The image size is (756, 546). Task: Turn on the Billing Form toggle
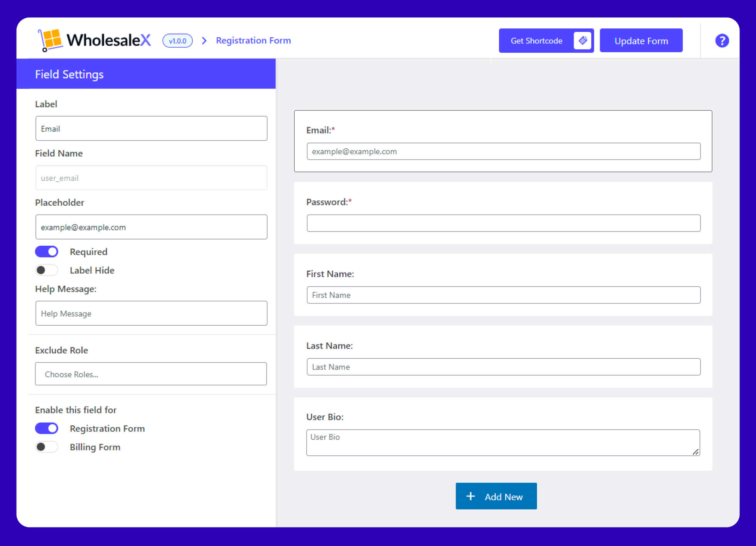coord(47,447)
